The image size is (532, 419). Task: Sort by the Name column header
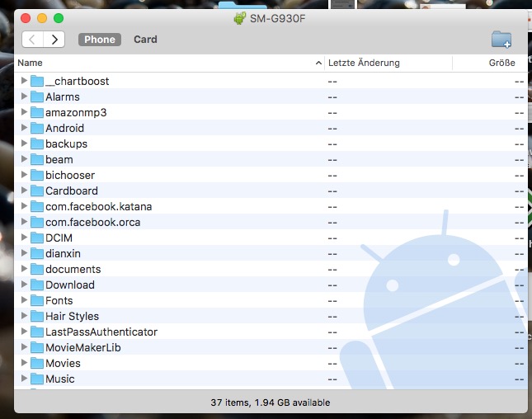[x=165, y=63]
